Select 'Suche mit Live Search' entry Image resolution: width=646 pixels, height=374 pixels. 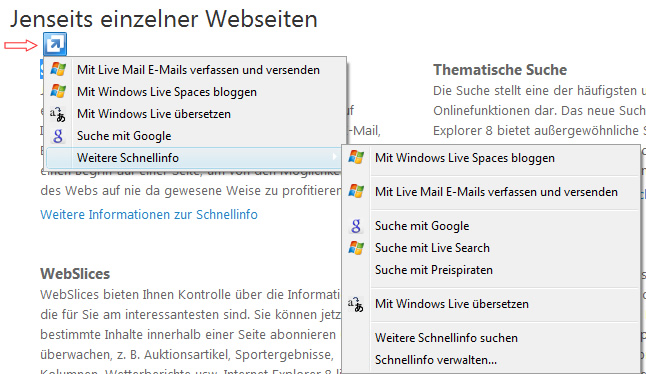point(492,248)
